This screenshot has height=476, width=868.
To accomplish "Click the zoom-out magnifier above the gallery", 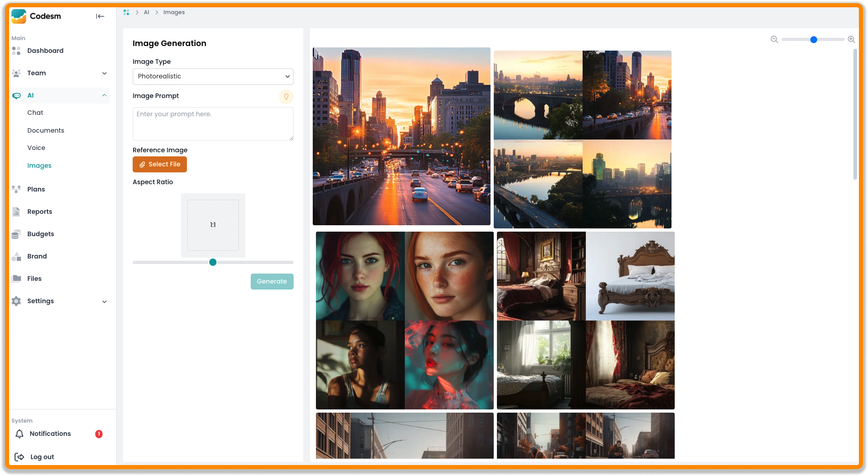I will pyautogui.click(x=774, y=40).
